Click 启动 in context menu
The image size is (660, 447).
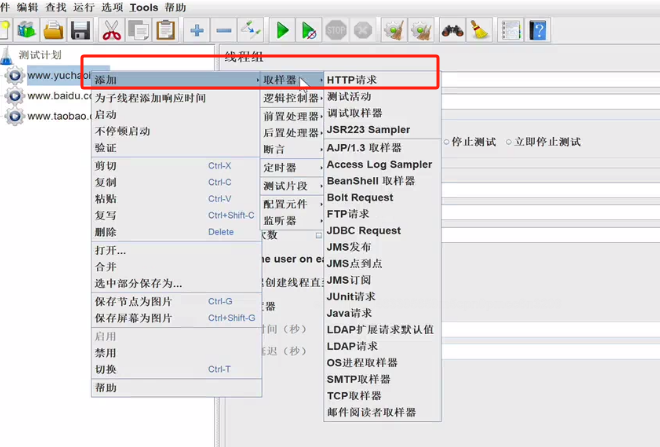coord(176,115)
